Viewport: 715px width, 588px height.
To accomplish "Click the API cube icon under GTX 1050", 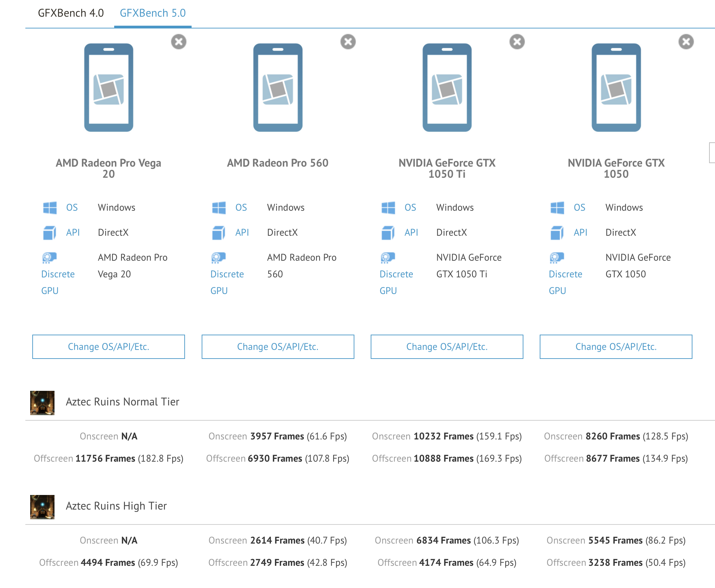I will point(557,233).
